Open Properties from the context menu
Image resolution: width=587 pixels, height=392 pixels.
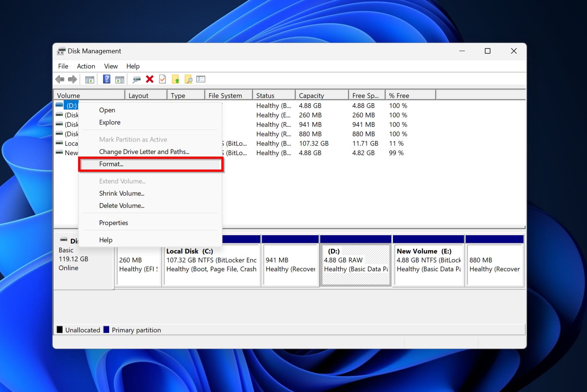pos(150,223)
